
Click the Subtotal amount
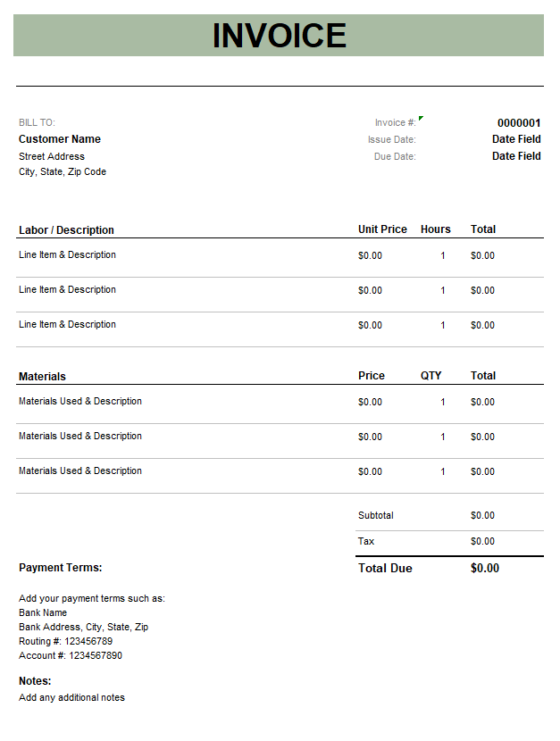(482, 516)
